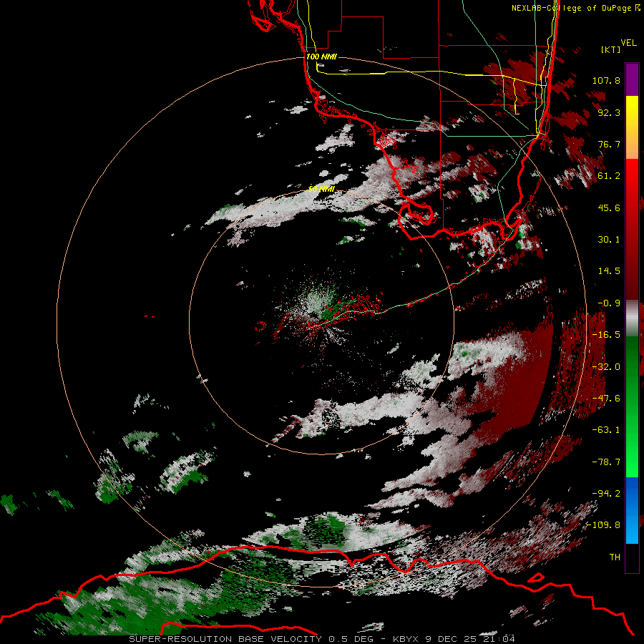Select the -16.5 legend value

tap(606, 335)
